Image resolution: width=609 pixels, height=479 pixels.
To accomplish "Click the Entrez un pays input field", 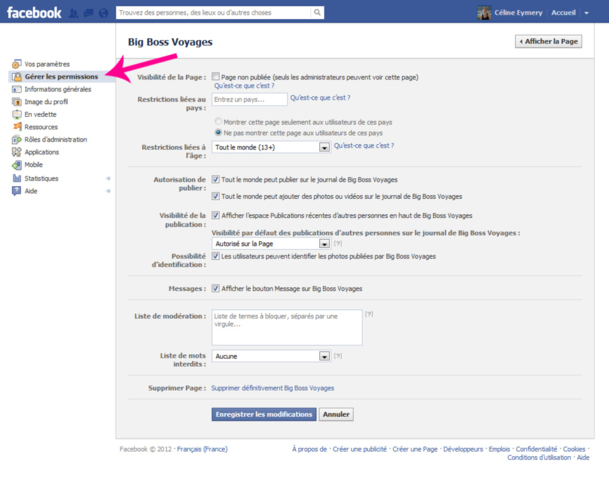I will (249, 99).
